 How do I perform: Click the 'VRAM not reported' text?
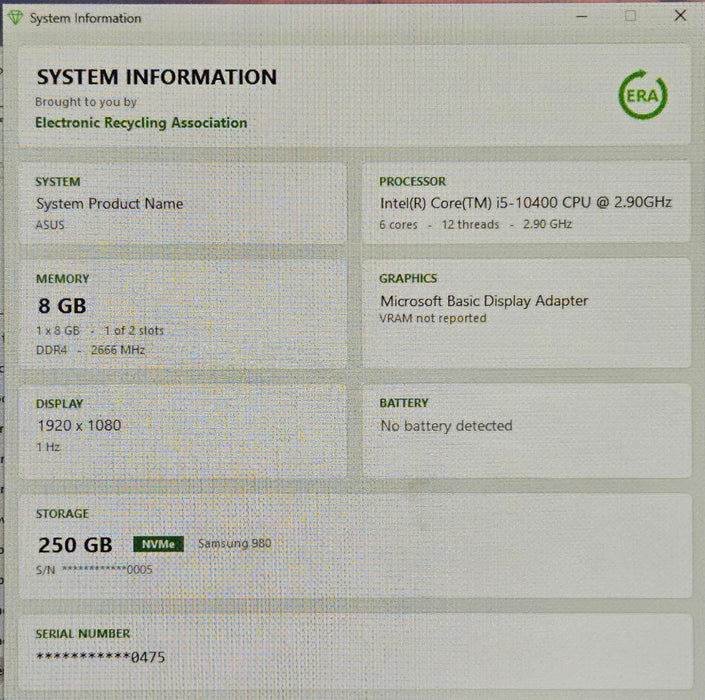click(x=433, y=318)
